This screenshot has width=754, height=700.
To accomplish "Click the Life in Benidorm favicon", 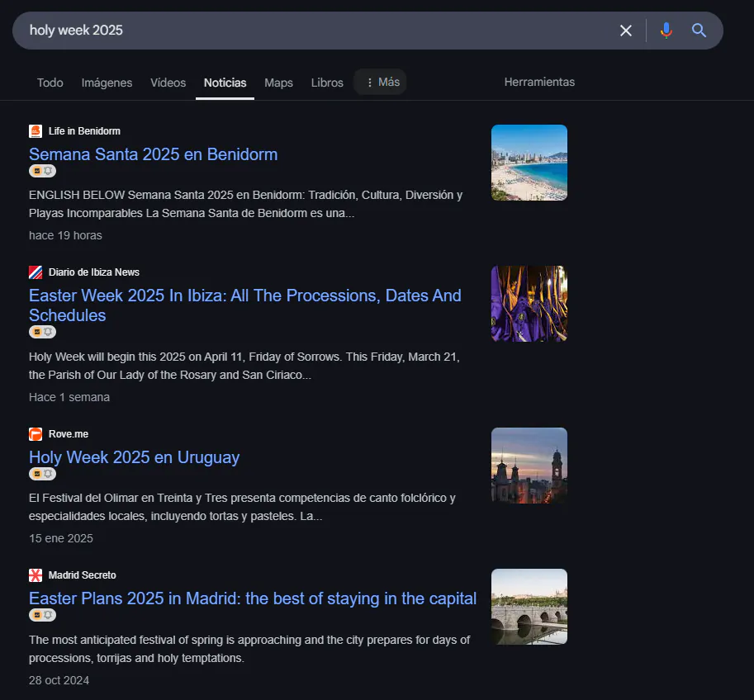I will tap(36, 131).
